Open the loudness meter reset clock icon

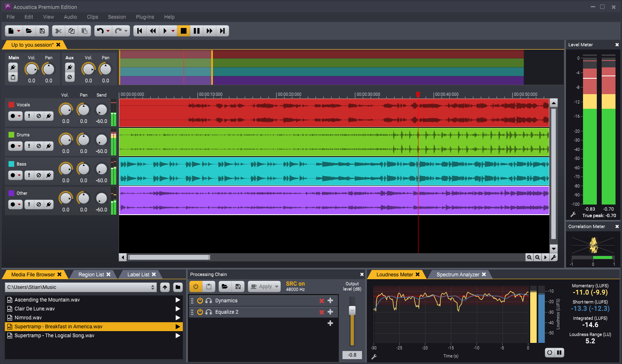click(x=550, y=352)
